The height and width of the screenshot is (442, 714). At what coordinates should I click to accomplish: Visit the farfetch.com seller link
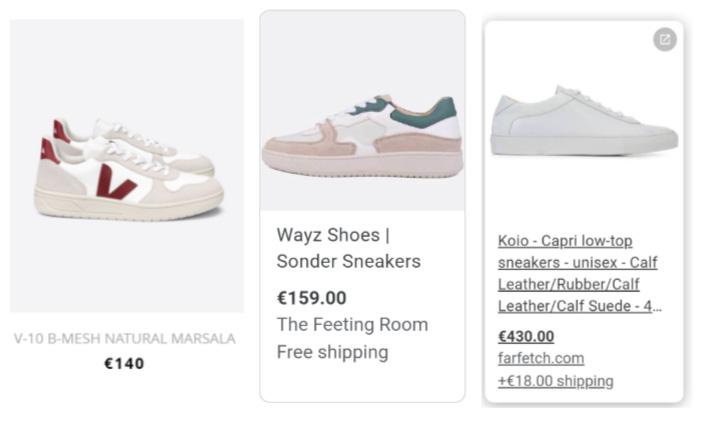point(541,358)
